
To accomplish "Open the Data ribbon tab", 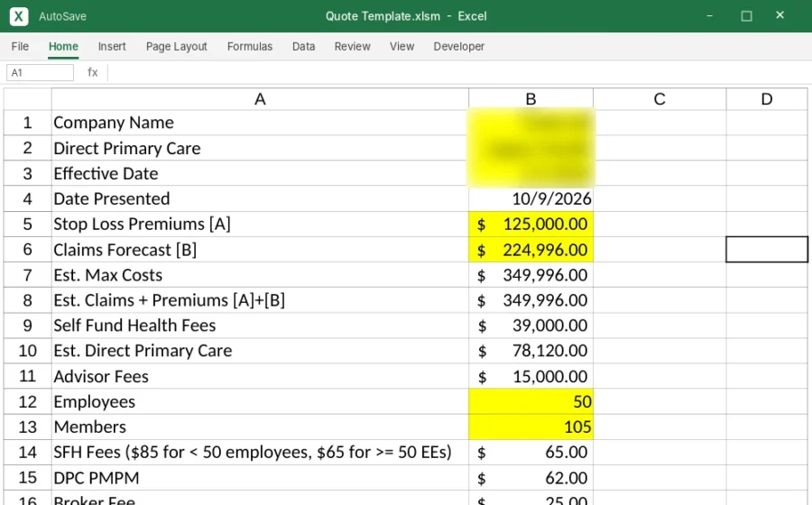I will click(x=303, y=47).
